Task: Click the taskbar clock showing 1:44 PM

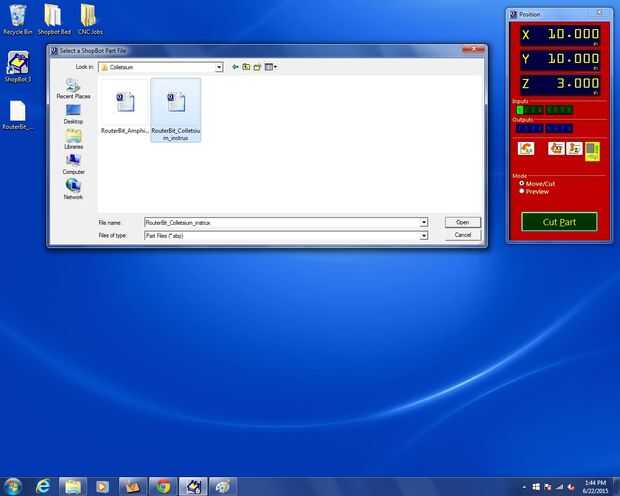Action: click(595, 487)
